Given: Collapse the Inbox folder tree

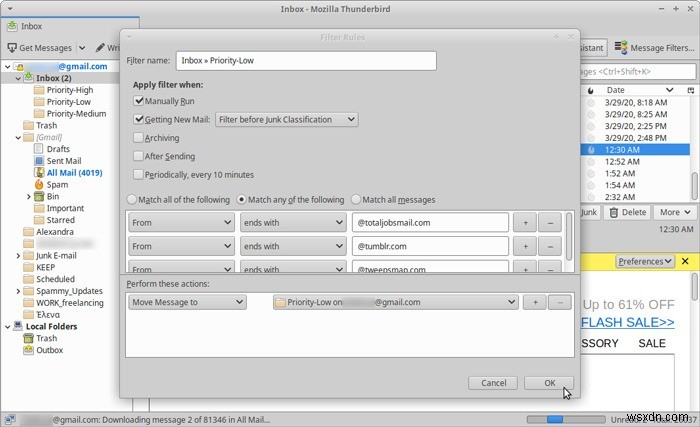Looking at the screenshot, I should pyautogui.click(x=18, y=78).
